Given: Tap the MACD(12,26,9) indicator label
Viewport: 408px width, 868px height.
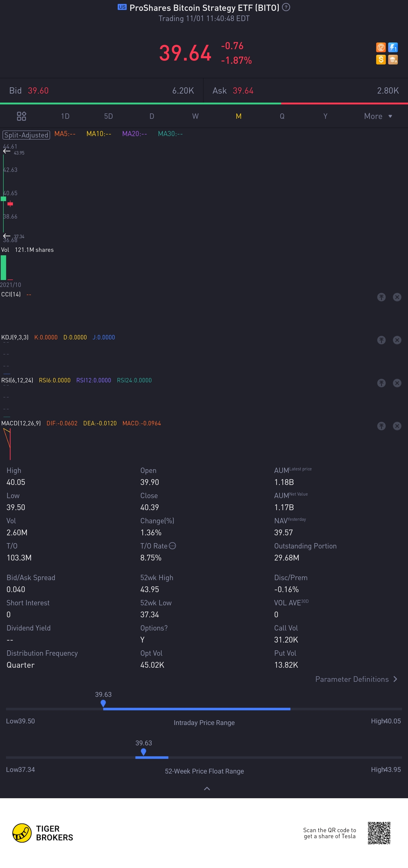Looking at the screenshot, I should (x=21, y=423).
